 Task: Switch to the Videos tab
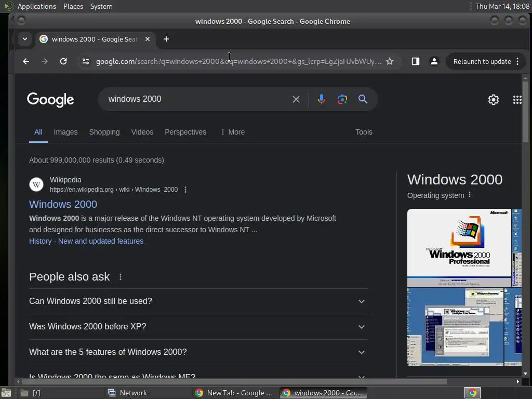coord(142,132)
